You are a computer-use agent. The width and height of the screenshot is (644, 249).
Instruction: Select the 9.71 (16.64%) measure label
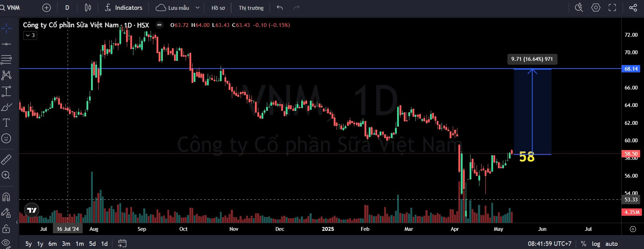point(532,59)
